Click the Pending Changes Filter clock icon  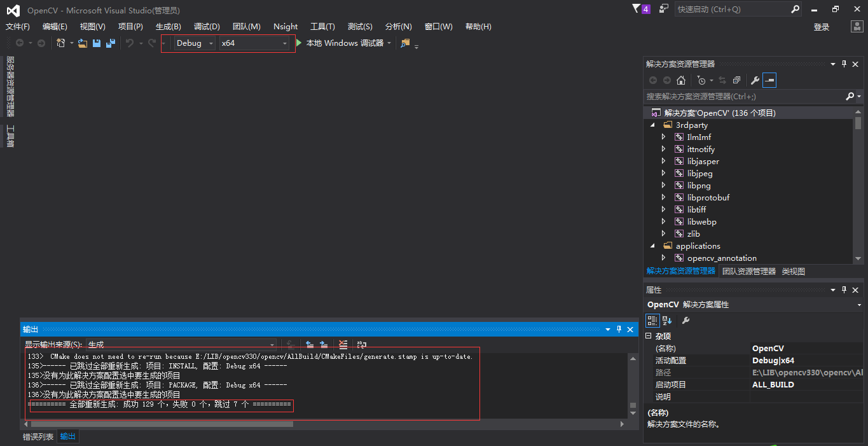pos(701,80)
